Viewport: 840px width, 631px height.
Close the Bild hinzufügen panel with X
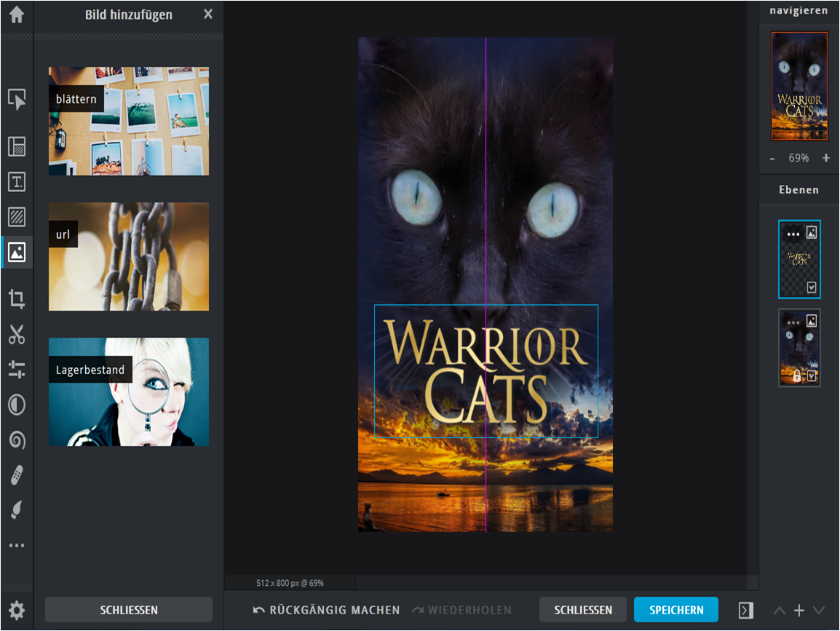pyautogui.click(x=208, y=15)
